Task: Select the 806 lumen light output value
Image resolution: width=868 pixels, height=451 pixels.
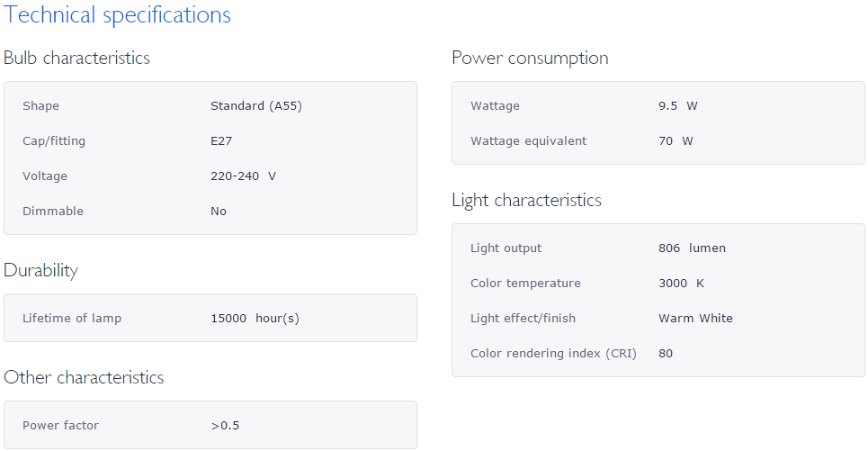Action: click(692, 248)
